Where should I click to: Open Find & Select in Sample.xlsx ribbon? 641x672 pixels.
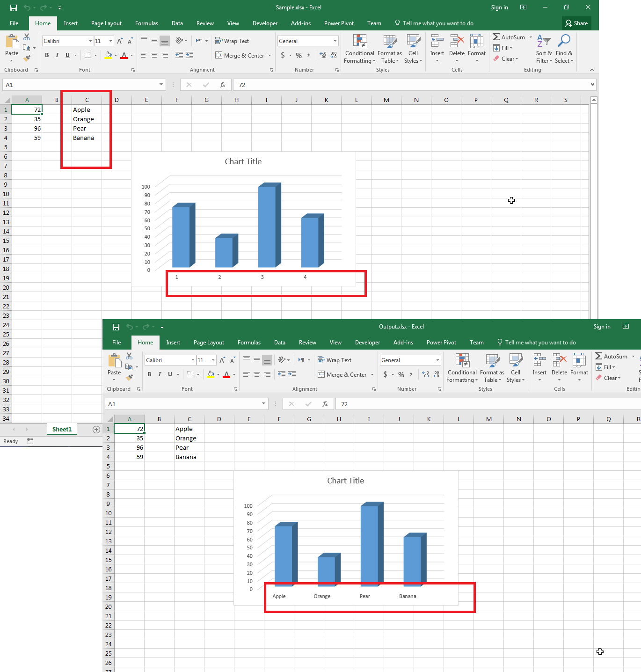[564, 49]
